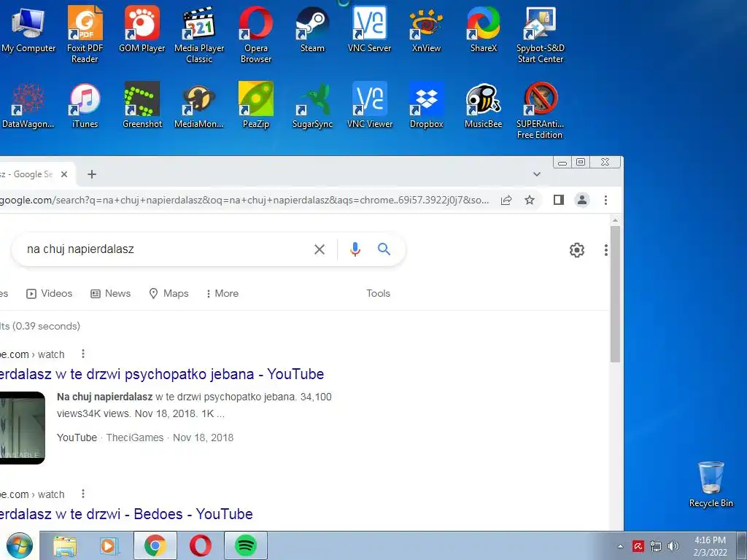Open Chrome's three-dot menu
Image resolution: width=747 pixels, height=560 pixels.
pyautogui.click(x=605, y=200)
